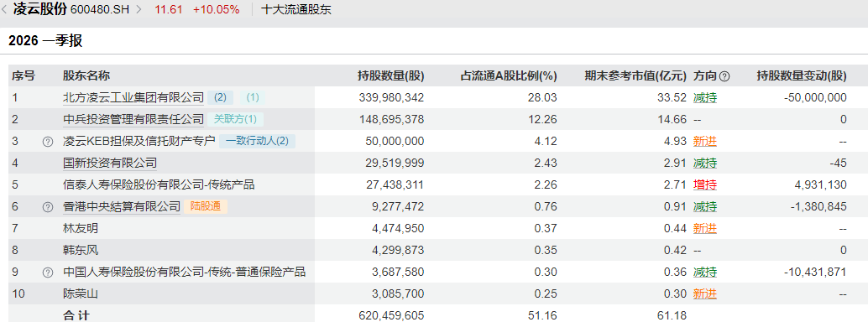The height and width of the screenshot is (322, 868).
Task: Click 新进 link for 陈荣山
Action: (704, 293)
